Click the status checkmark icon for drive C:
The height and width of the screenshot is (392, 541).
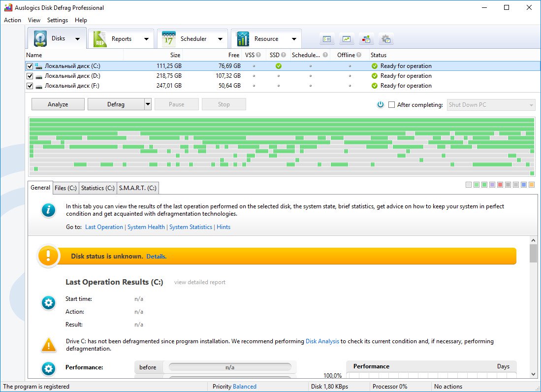pos(374,66)
